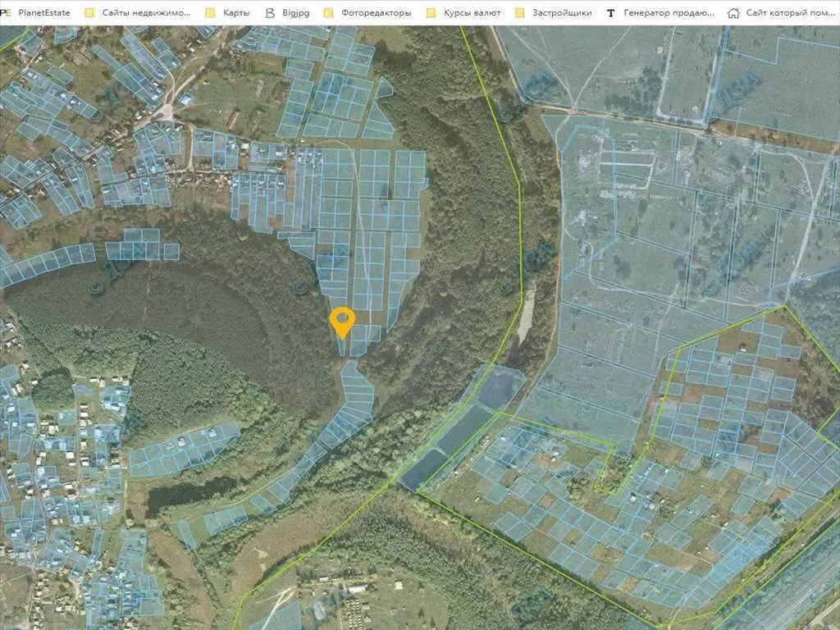Viewport: 840px width, 630px height.
Task: Click the folder icon beside Фоторедакторы
Action: 329,13
